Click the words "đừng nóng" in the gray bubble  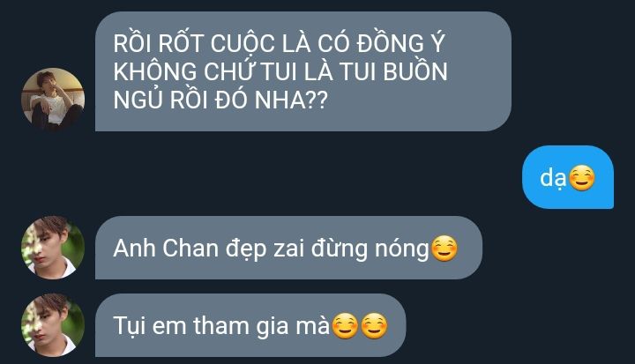click(x=370, y=249)
